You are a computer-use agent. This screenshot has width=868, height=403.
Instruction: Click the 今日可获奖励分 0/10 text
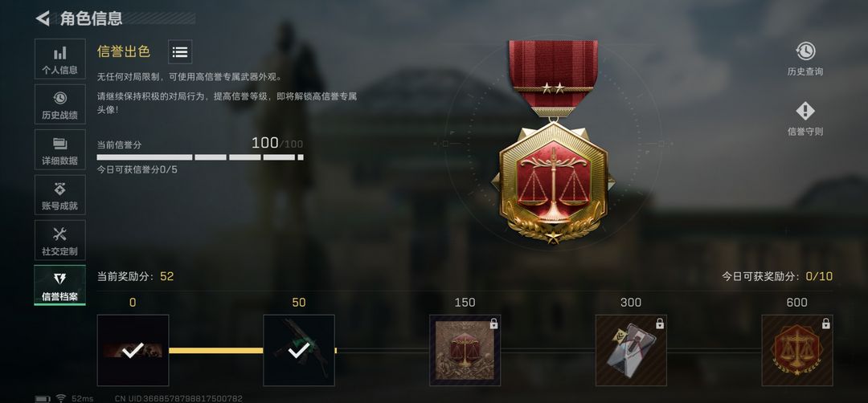coord(776,276)
